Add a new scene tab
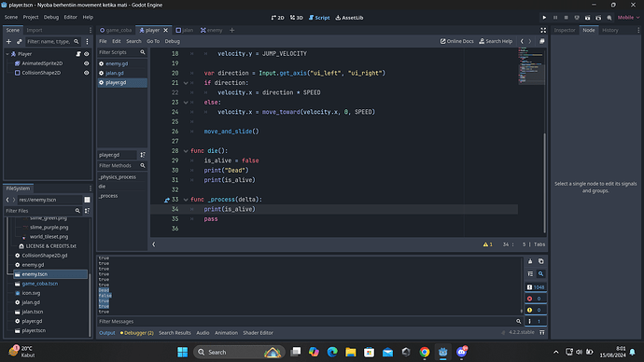 point(232,30)
